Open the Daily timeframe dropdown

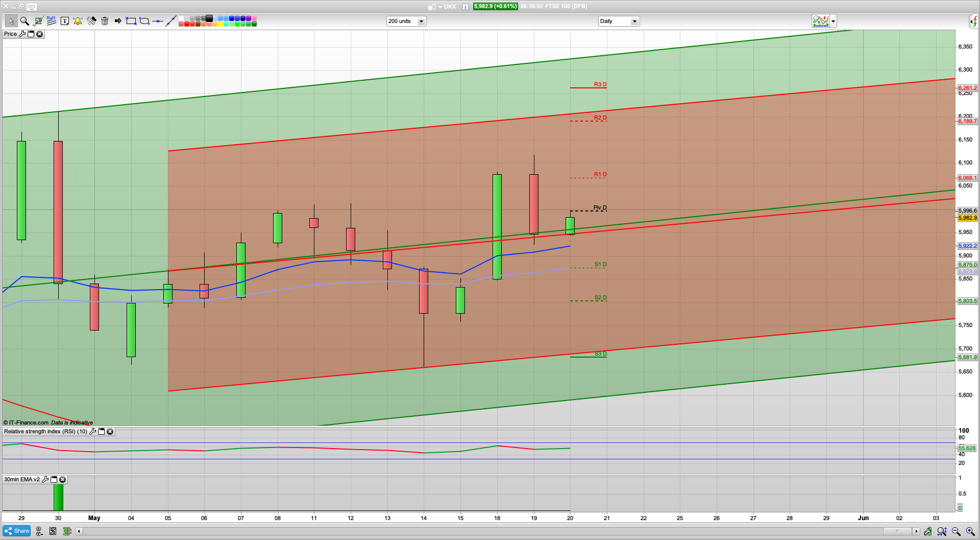(634, 21)
